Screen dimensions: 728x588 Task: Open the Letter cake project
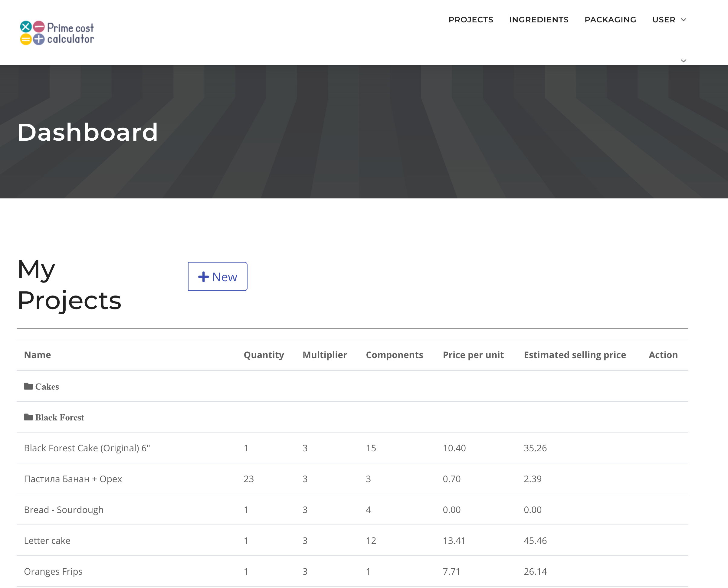pos(47,541)
